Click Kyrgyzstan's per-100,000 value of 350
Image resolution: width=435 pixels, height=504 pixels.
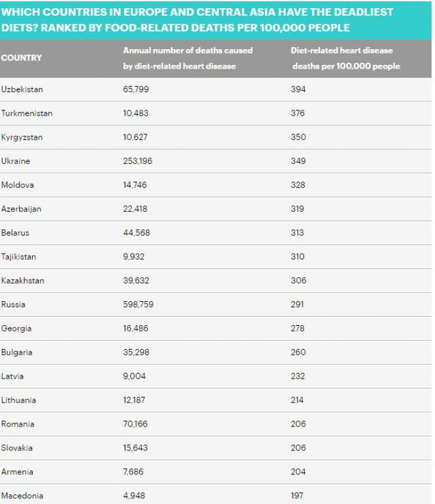[x=298, y=137]
